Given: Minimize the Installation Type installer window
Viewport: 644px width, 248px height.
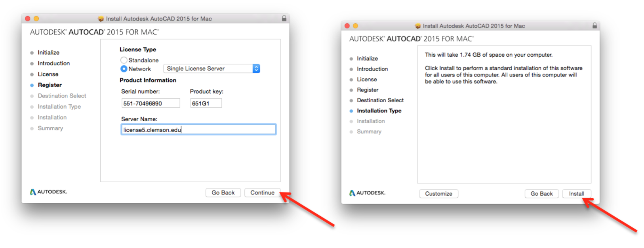Looking at the screenshot, I should tap(355, 26).
